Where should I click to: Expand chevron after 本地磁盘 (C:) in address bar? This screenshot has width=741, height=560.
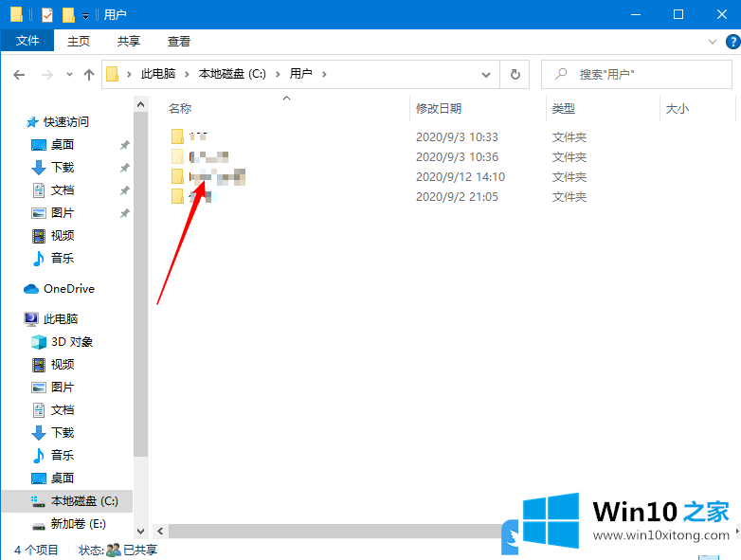278,74
